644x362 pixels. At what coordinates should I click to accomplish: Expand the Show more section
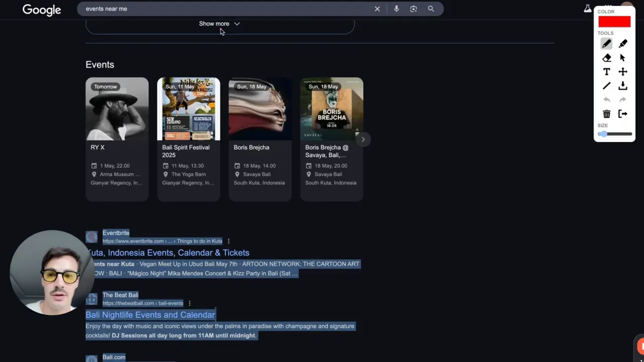click(x=220, y=24)
